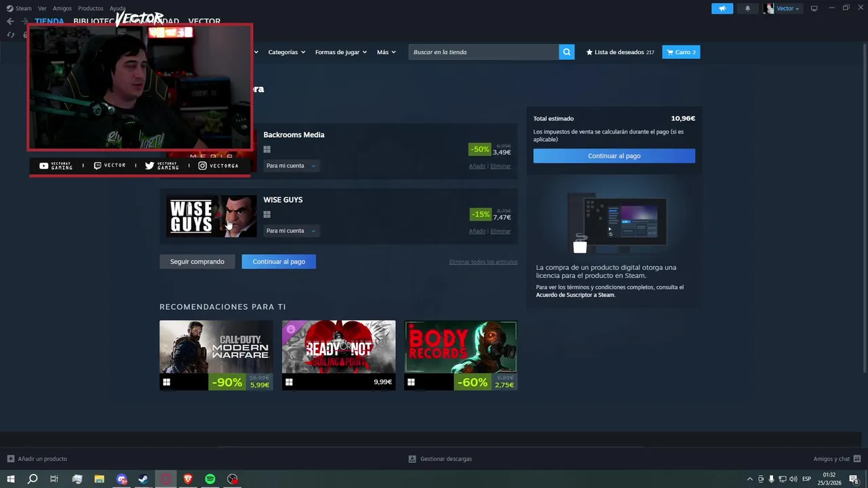
Task: Open Gestionar descargas
Action: [440, 459]
